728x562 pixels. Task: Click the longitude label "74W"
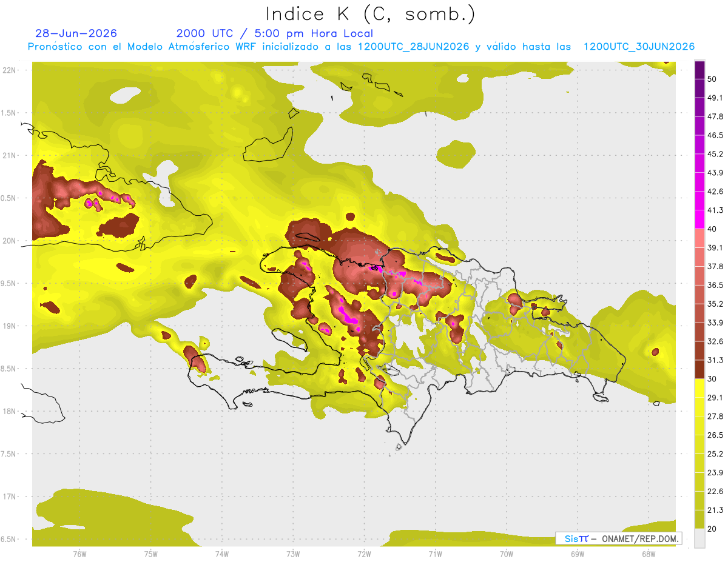point(221,554)
